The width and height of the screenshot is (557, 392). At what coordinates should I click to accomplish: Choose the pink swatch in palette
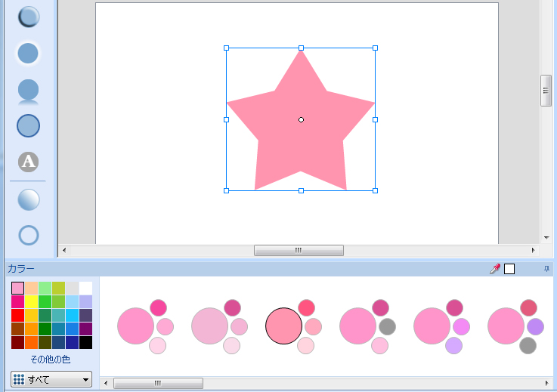click(x=18, y=288)
